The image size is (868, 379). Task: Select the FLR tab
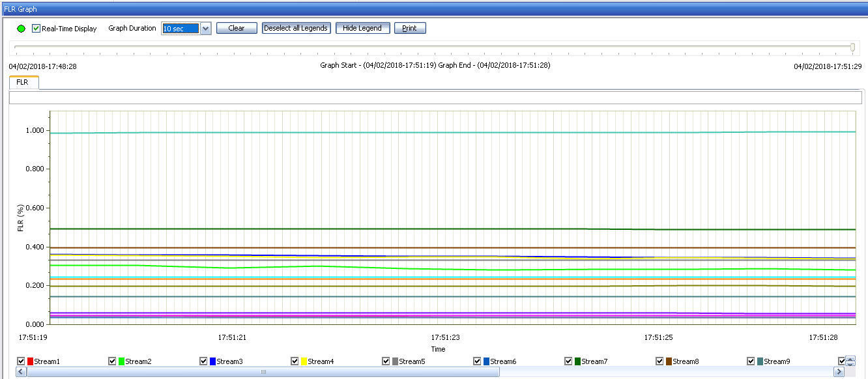tap(23, 82)
